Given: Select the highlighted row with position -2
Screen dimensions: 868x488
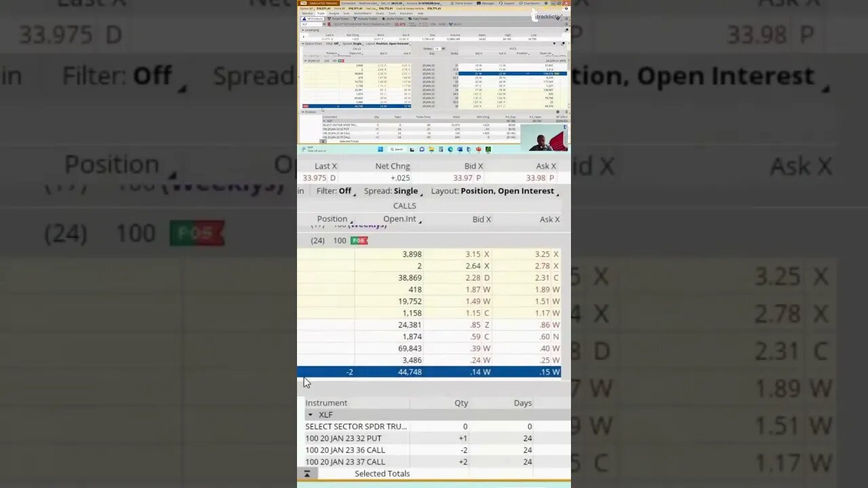Looking at the screenshot, I should pos(429,372).
